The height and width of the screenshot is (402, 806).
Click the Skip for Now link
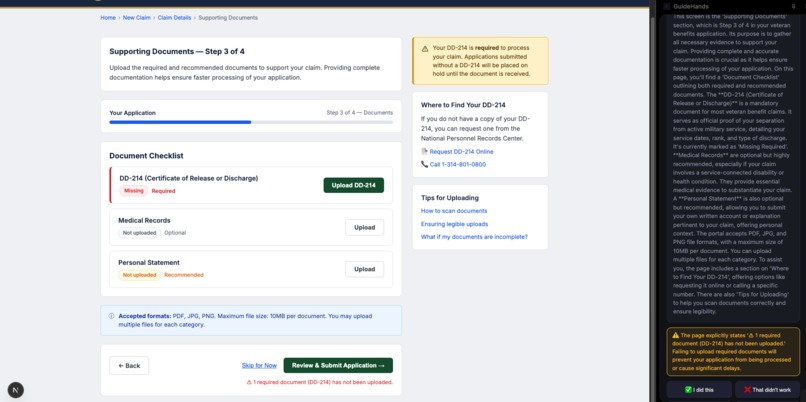(x=259, y=366)
